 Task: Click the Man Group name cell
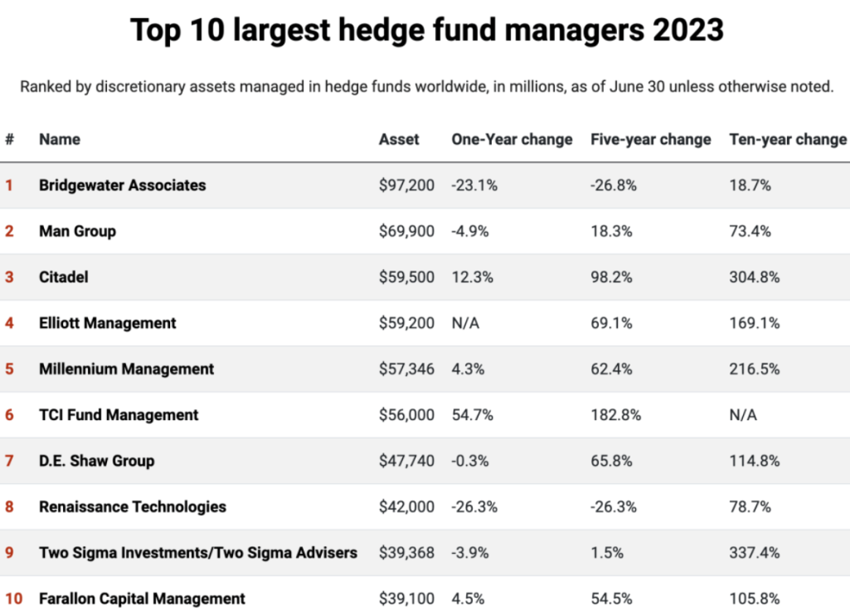click(77, 231)
